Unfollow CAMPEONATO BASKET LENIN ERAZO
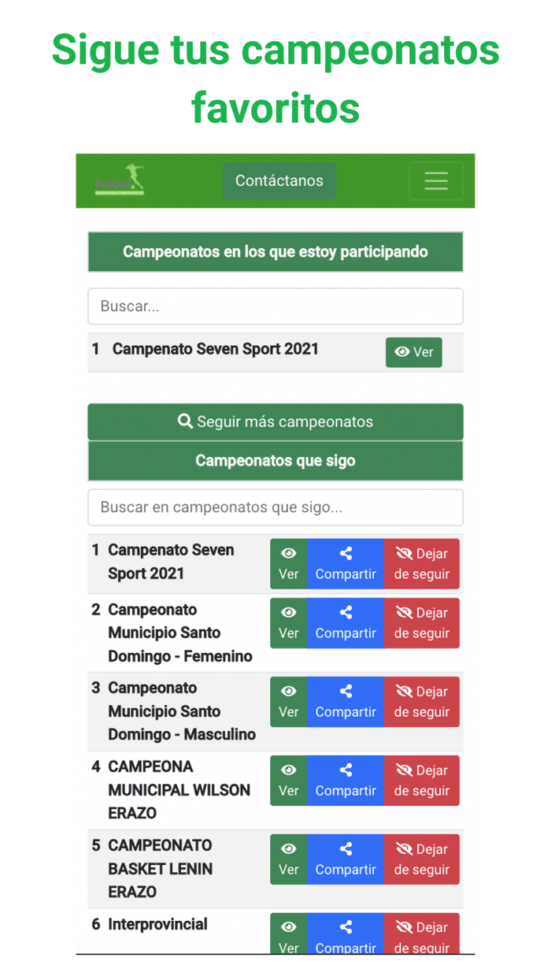 (422, 859)
